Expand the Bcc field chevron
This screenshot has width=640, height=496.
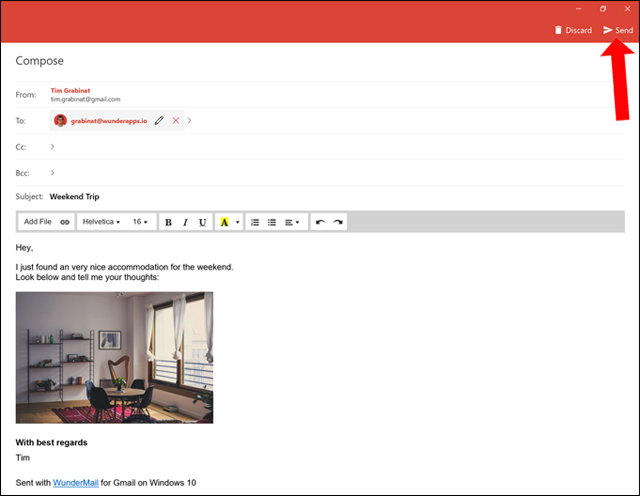52,173
